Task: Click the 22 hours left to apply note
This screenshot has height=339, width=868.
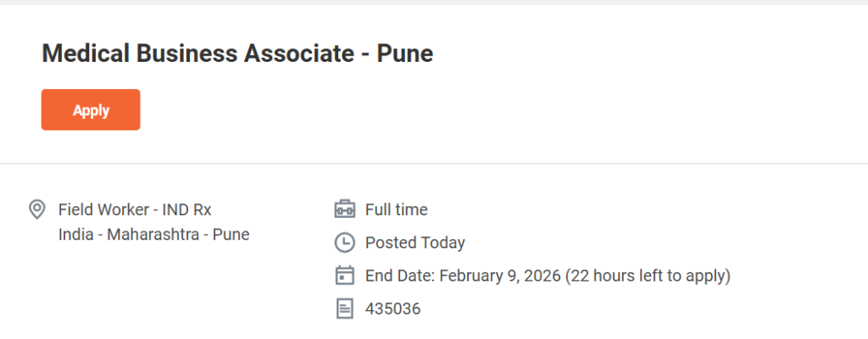Action: [648, 275]
